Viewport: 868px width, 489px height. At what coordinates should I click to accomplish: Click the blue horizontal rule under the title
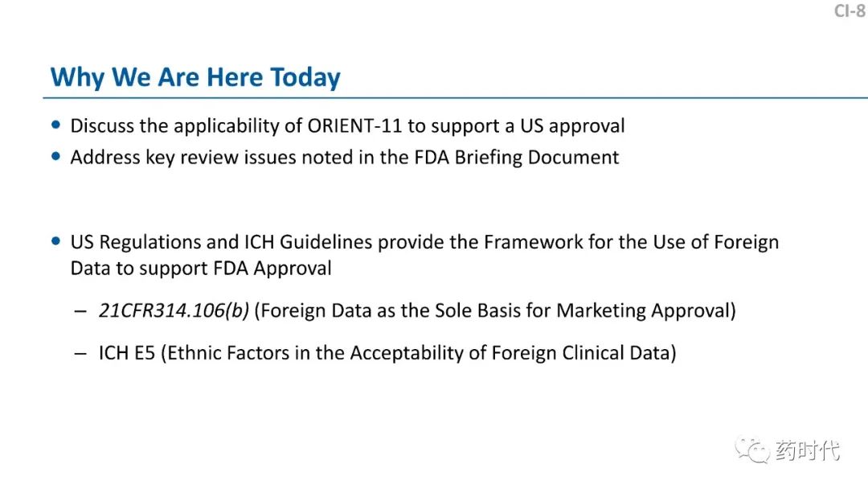pos(455,98)
